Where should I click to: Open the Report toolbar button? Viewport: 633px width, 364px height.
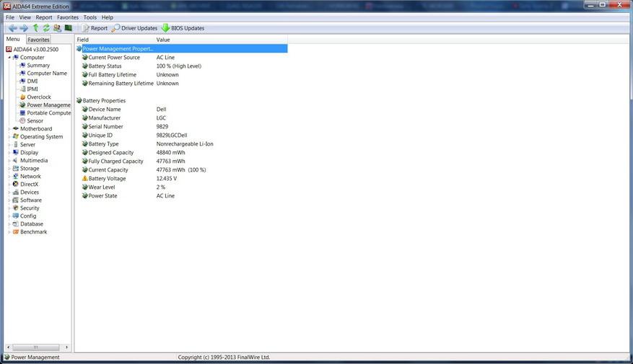tap(95, 28)
